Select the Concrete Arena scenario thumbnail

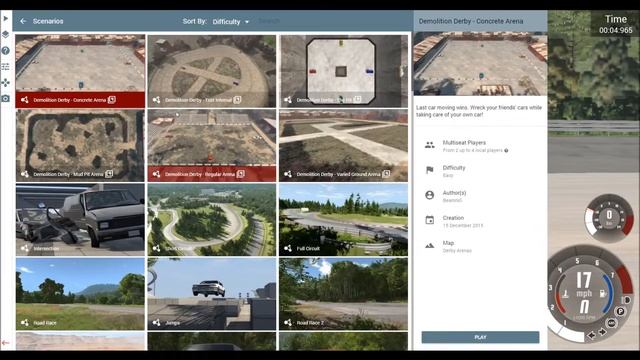click(80, 71)
